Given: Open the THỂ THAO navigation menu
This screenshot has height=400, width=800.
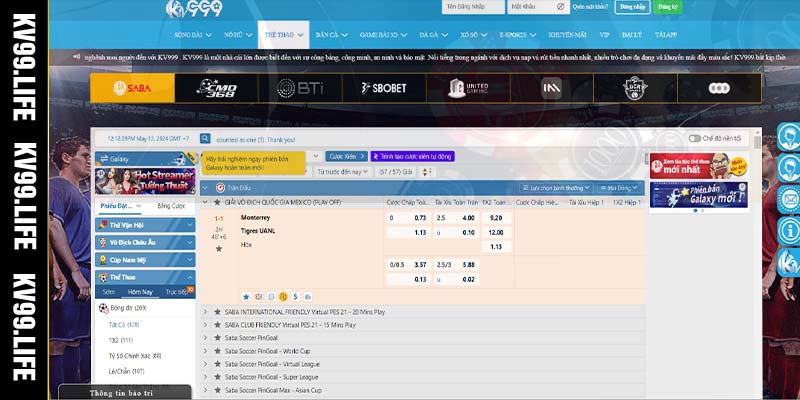Looking at the screenshot, I should coord(278,34).
